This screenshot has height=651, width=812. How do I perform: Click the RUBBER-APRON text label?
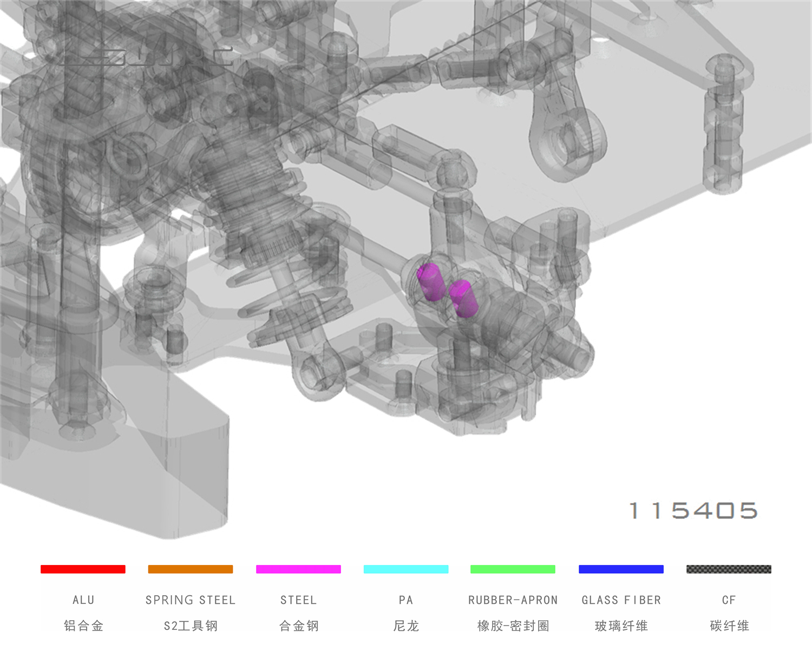[x=513, y=600]
